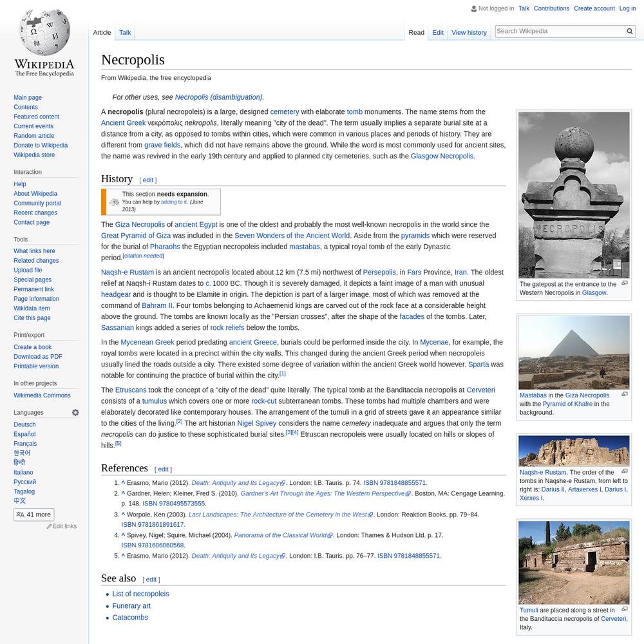Select the Article tab

(102, 32)
